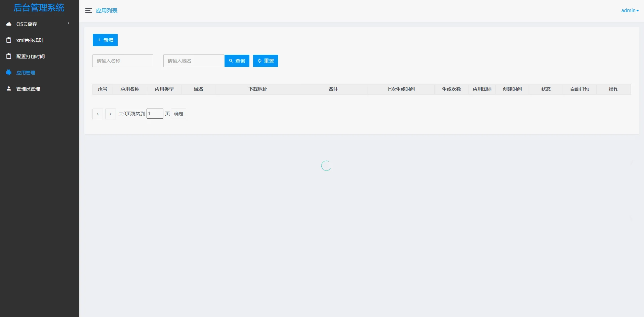Click the 查询 search button
Image resolution: width=644 pixels, height=317 pixels.
(237, 61)
